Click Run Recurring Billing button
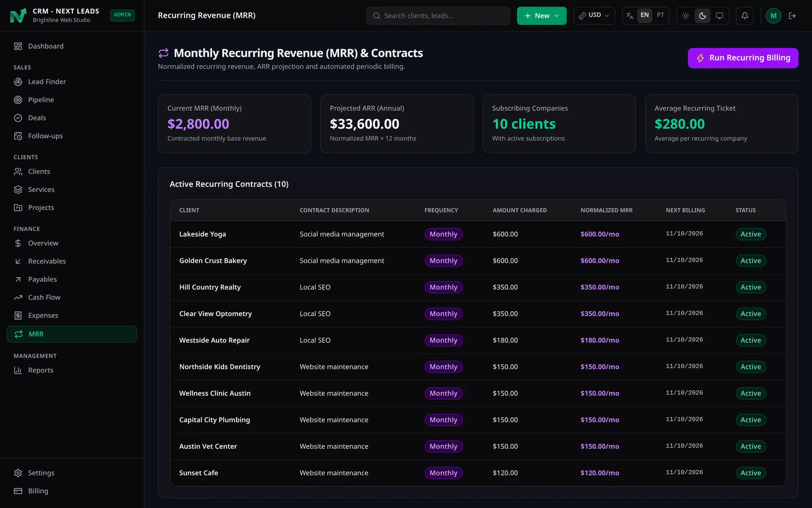The width and height of the screenshot is (812, 508). tap(743, 58)
